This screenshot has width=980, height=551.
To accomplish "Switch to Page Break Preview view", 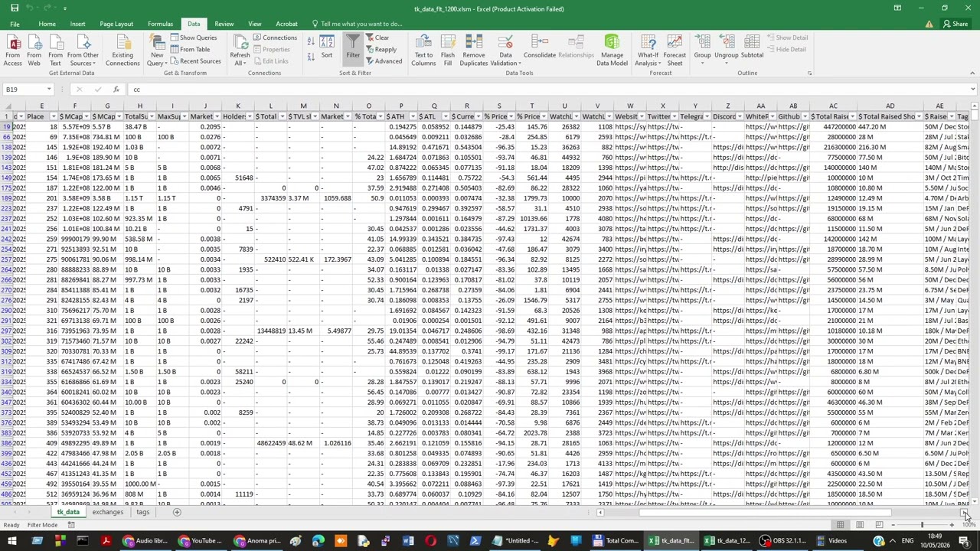I will click(878, 525).
